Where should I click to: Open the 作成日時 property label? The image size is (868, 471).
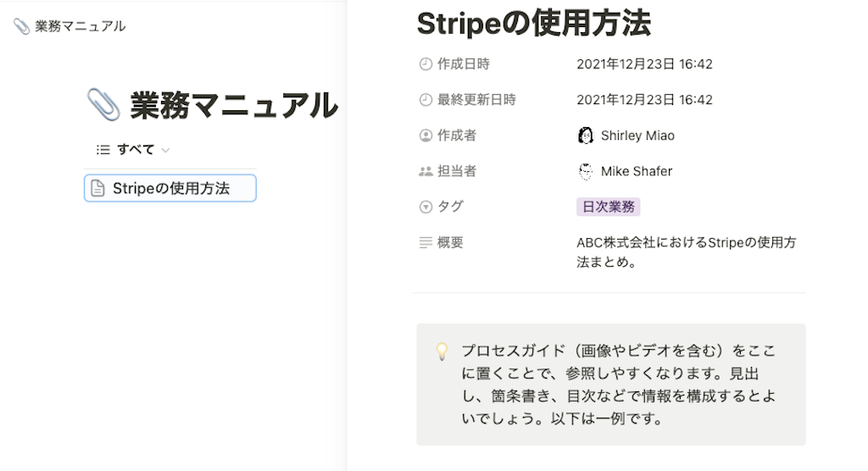[x=464, y=64]
